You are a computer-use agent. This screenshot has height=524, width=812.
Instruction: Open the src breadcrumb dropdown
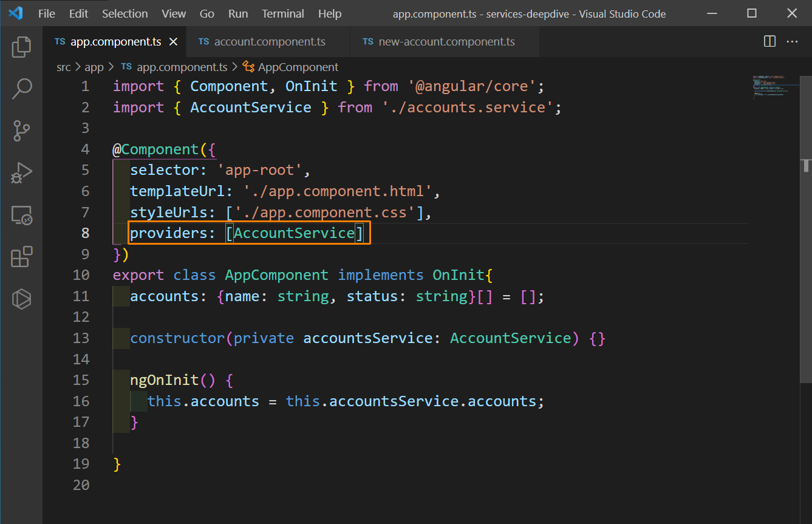(63, 67)
